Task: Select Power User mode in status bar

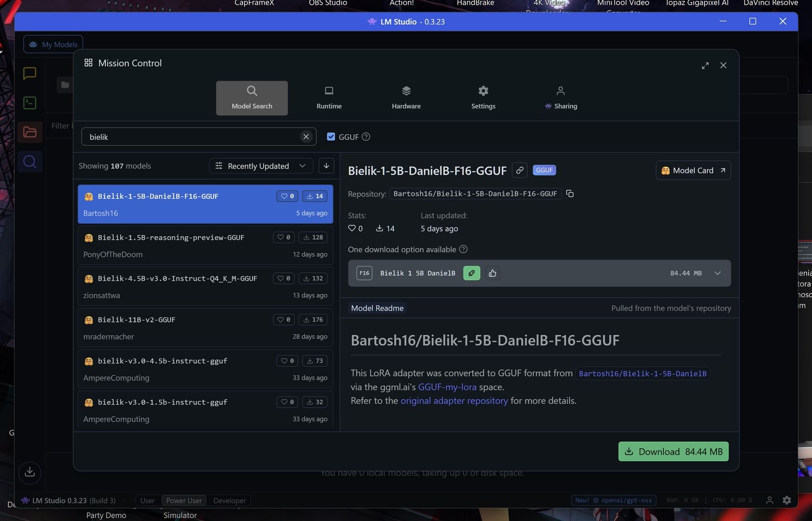Action: coord(184,500)
